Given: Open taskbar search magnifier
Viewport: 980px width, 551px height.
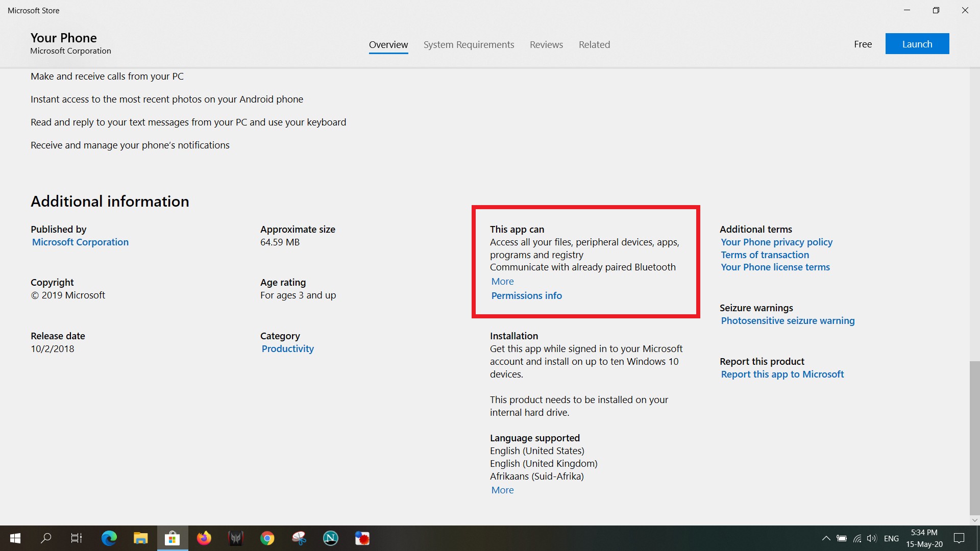Looking at the screenshot, I should (x=46, y=538).
